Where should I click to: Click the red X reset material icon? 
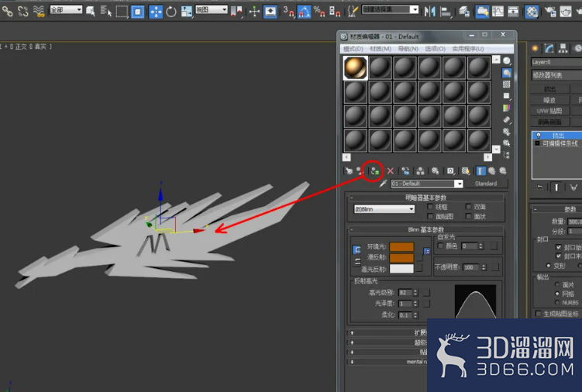390,171
